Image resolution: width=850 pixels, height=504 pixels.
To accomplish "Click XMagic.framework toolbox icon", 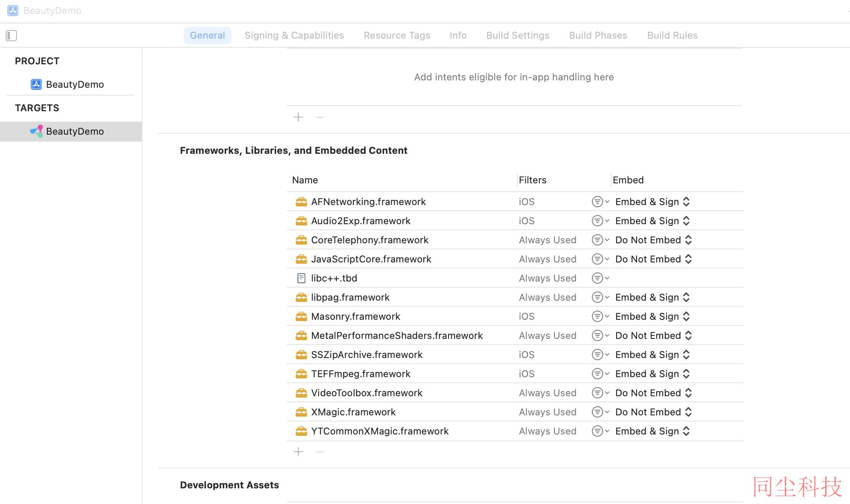I will (301, 412).
